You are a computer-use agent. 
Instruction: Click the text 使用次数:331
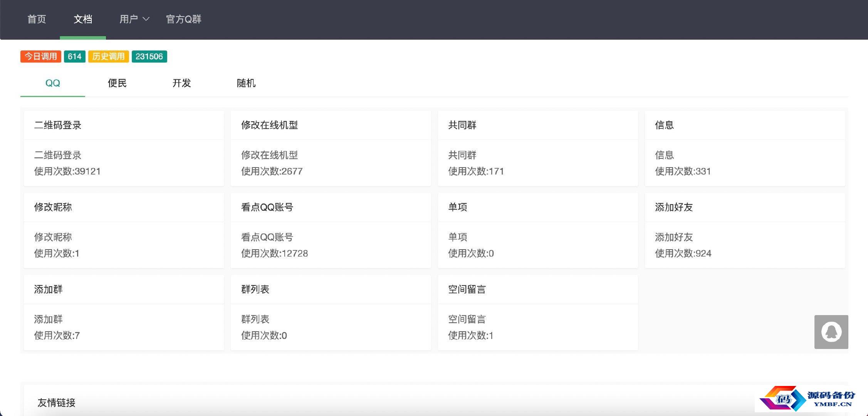point(683,171)
